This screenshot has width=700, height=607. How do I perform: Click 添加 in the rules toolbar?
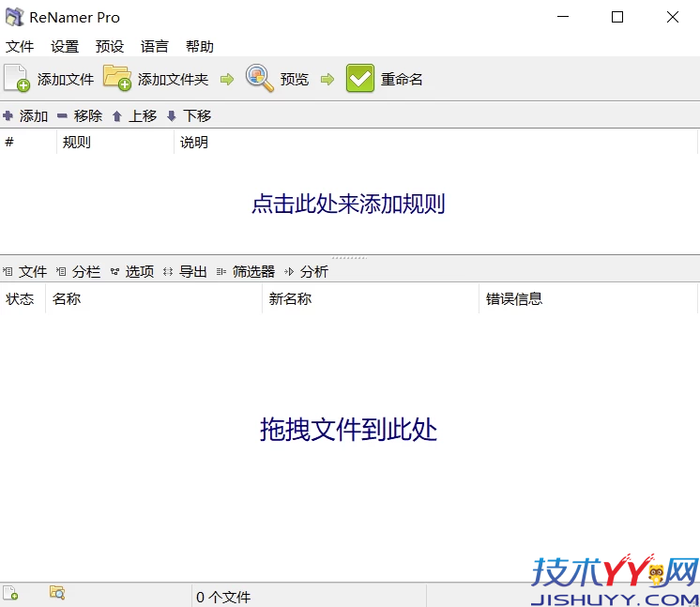pyautogui.click(x=34, y=116)
